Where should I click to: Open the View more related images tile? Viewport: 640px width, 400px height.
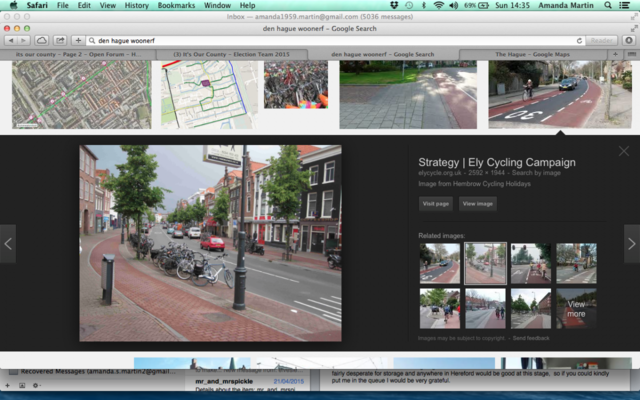coord(576,308)
